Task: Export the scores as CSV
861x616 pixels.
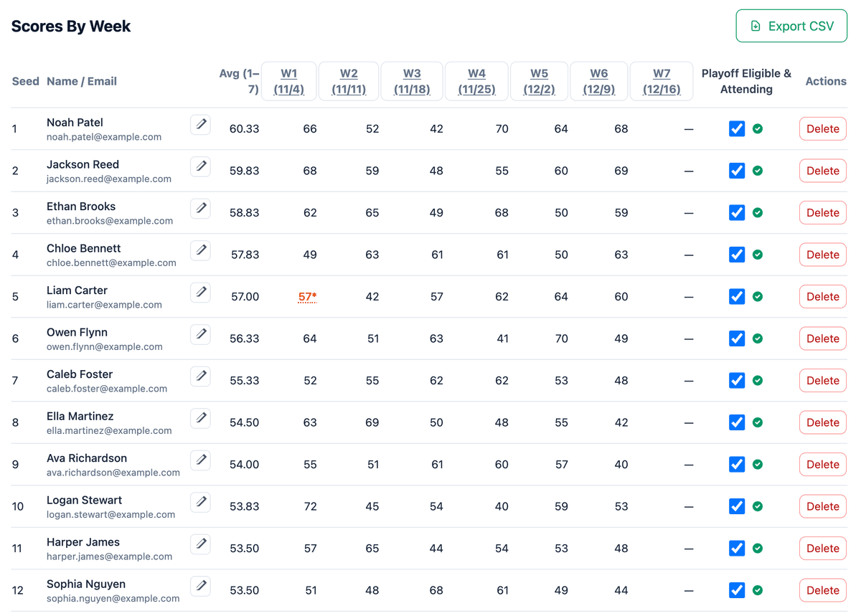Action: click(791, 27)
